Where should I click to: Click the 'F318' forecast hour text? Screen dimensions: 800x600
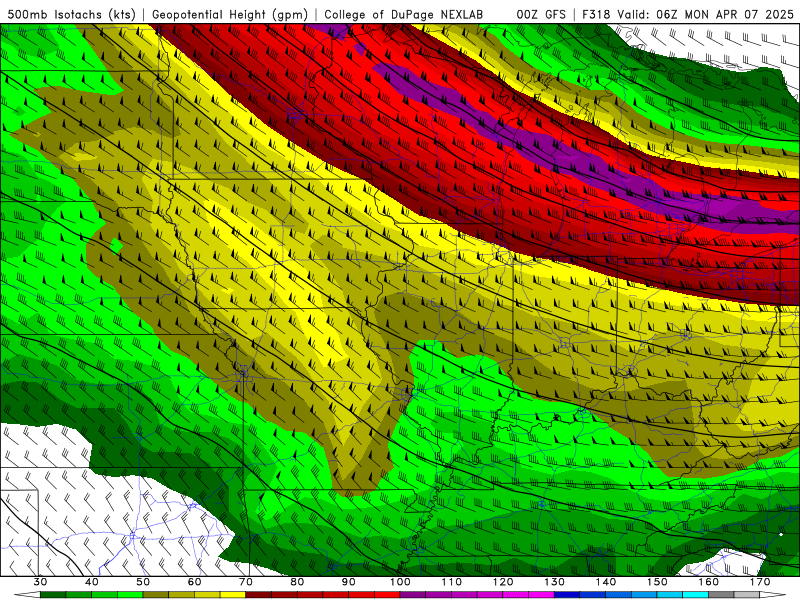pos(597,14)
